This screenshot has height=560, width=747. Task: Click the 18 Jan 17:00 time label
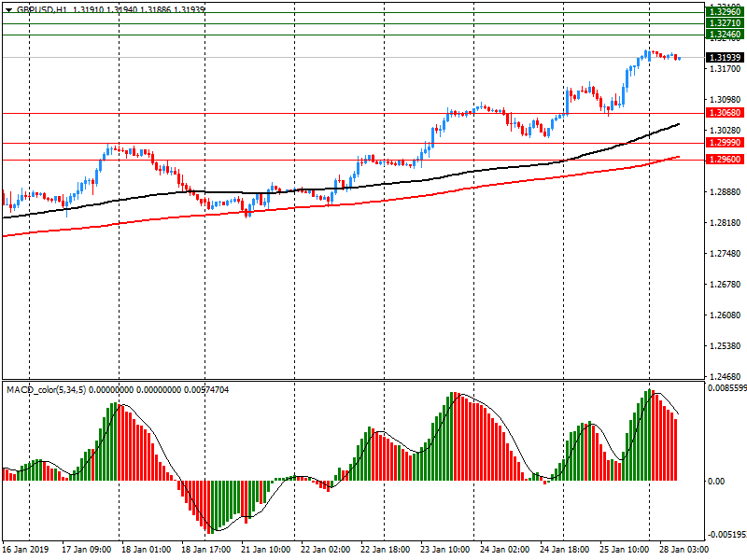click(205, 549)
